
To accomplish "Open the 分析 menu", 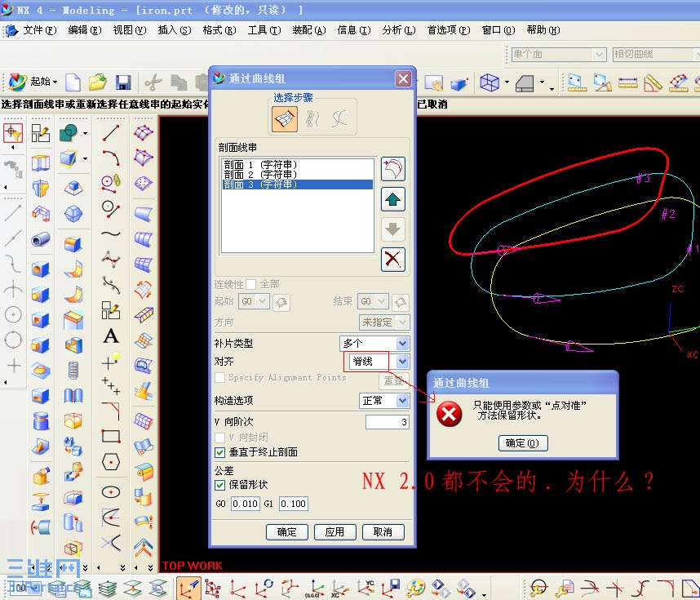I will point(399,30).
